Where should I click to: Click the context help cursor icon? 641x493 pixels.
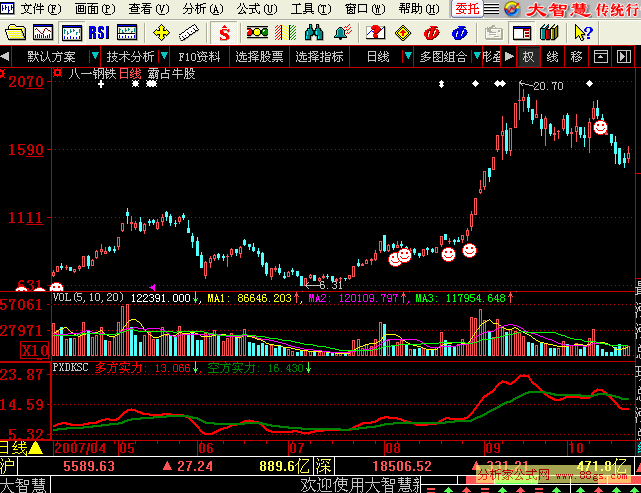point(583,32)
